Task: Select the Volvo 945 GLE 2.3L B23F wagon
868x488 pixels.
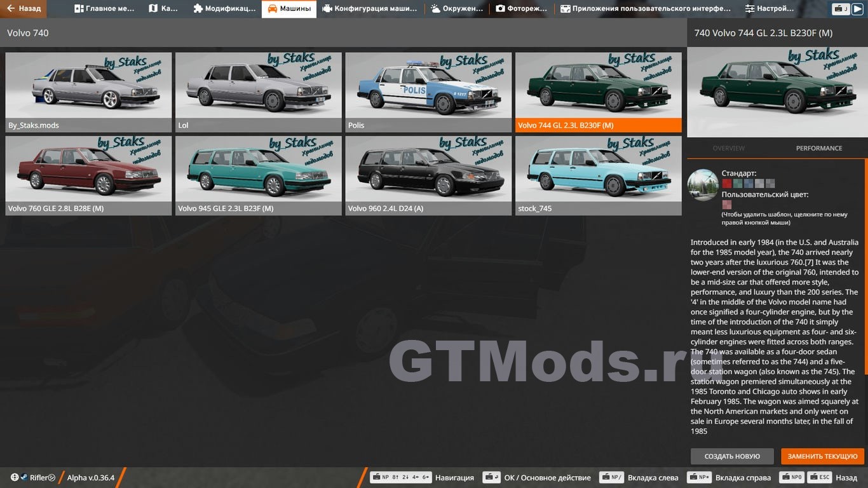Action: (x=259, y=175)
